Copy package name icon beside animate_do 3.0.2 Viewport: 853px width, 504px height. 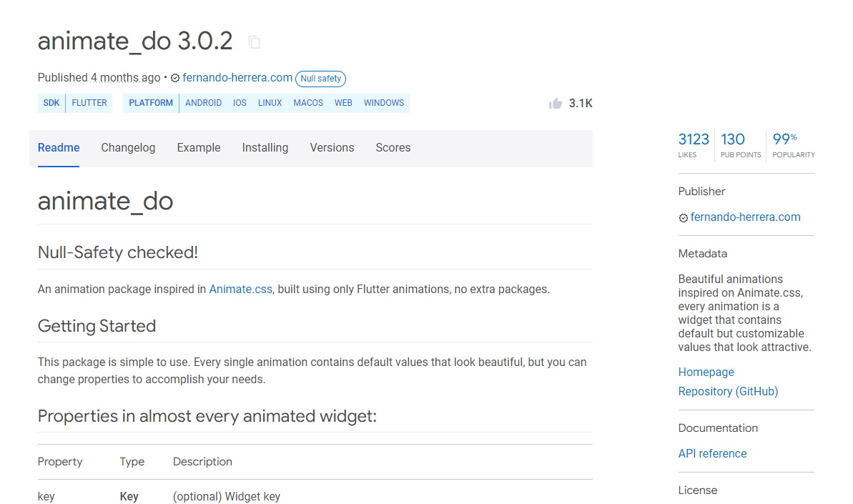click(x=254, y=42)
